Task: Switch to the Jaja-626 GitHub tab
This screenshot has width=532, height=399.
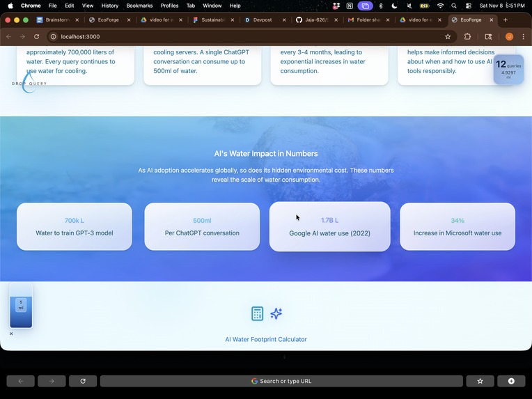Action: pos(315,20)
